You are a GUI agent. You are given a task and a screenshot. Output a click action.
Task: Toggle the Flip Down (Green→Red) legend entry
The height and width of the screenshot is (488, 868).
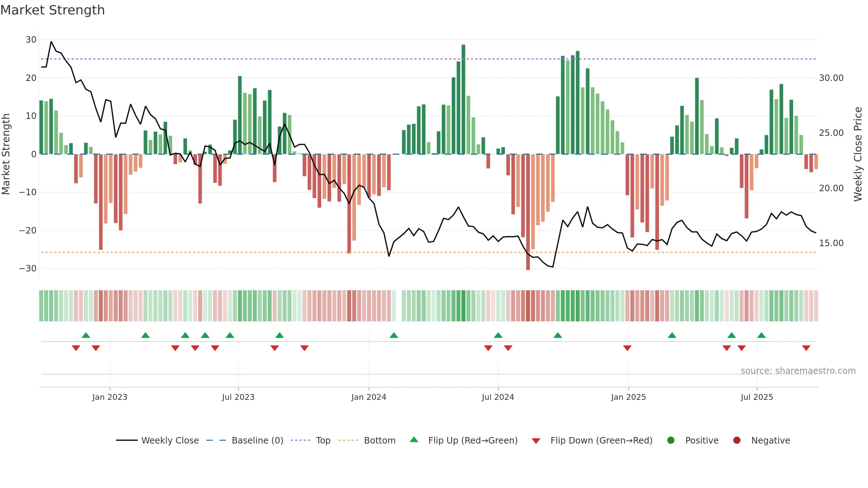coord(592,440)
